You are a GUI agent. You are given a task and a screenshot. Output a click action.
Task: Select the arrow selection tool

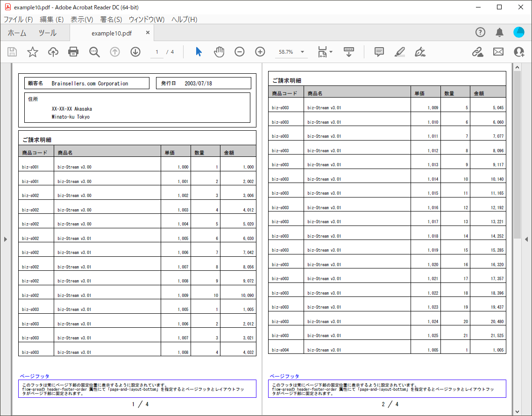[199, 52]
